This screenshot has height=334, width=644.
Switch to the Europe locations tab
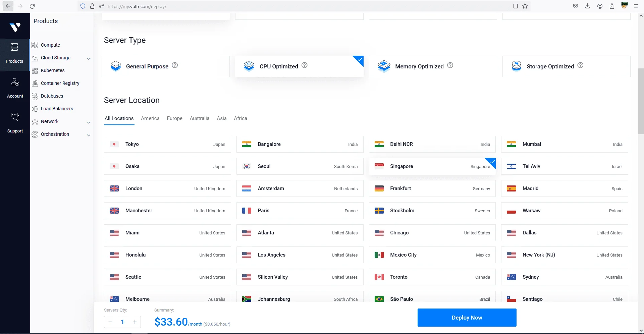175,118
